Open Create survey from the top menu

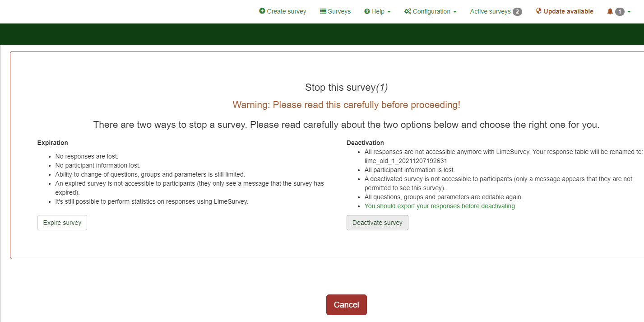(283, 11)
